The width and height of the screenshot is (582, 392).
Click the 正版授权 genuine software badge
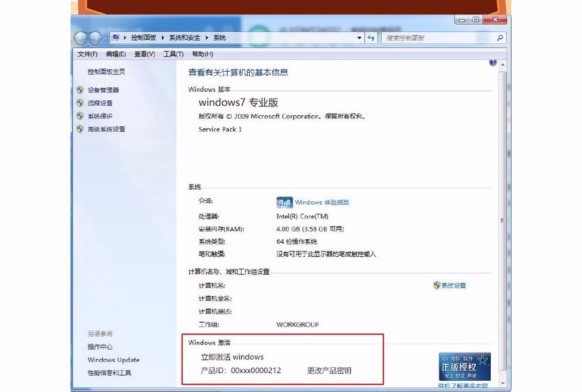point(464,366)
